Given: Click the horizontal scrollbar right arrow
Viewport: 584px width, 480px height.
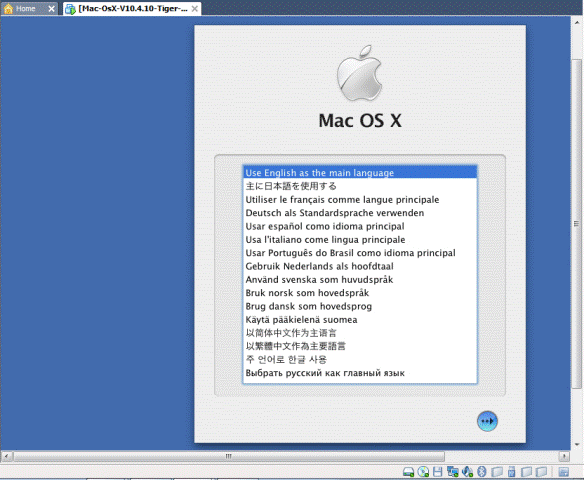Looking at the screenshot, I should click(564, 456).
